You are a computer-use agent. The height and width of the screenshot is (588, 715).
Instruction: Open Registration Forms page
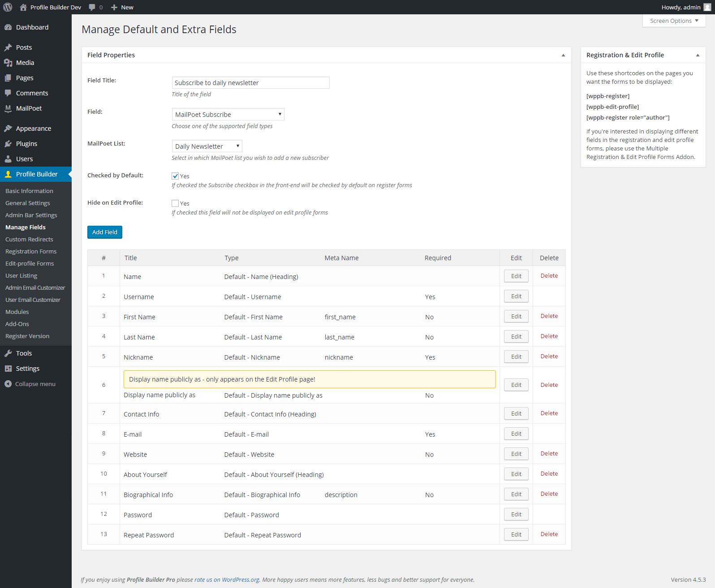tap(31, 251)
